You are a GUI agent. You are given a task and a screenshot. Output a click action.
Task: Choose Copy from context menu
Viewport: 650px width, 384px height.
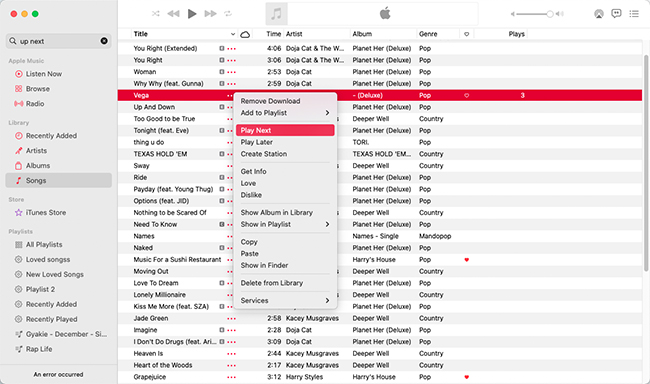click(285, 242)
